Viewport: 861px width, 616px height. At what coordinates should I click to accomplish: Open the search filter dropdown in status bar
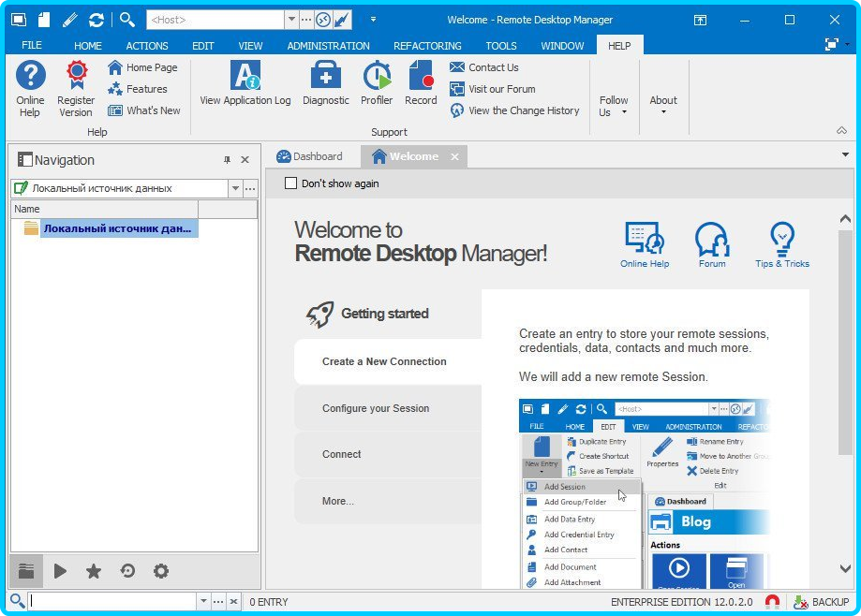pyautogui.click(x=203, y=601)
